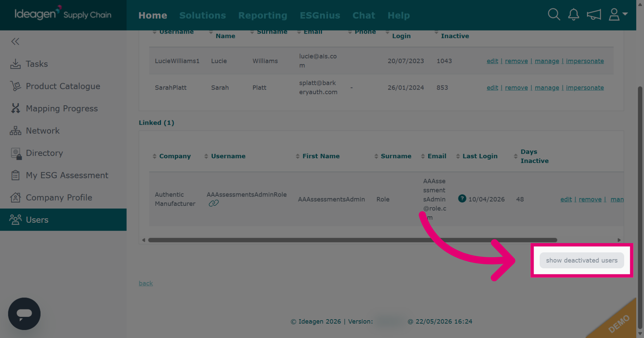Open the Solutions menu
Image resolution: width=644 pixels, height=338 pixels.
pyautogui.click(x=203, y=15)
